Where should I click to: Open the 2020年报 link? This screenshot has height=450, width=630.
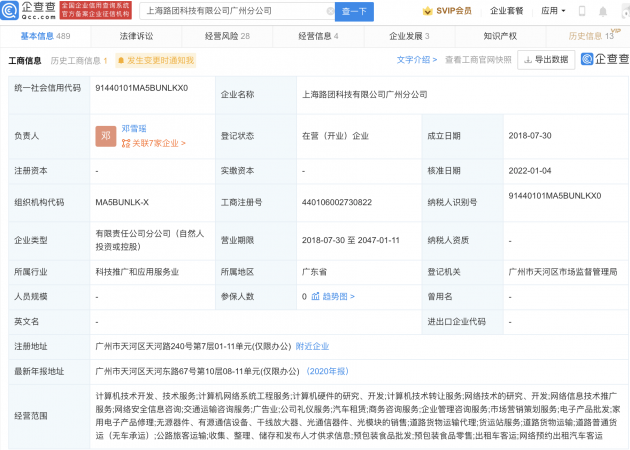click(x=327, y=371)
